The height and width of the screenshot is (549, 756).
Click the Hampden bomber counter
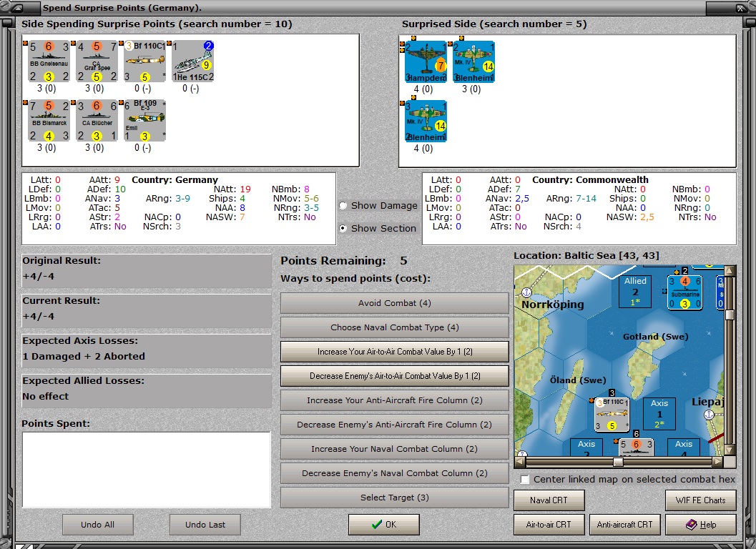pyautogui.click(x=426, y=61)
